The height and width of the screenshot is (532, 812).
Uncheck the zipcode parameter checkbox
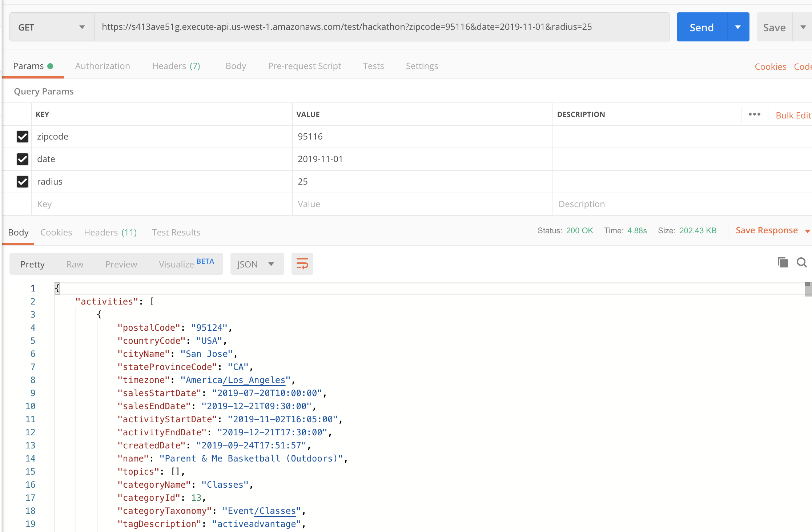[x=23, y=137]
